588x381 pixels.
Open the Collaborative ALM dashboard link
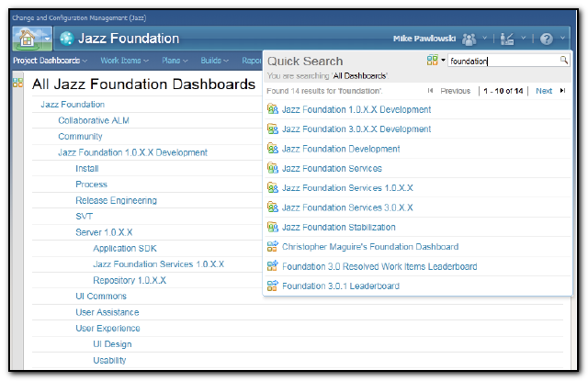click(94, 120)
